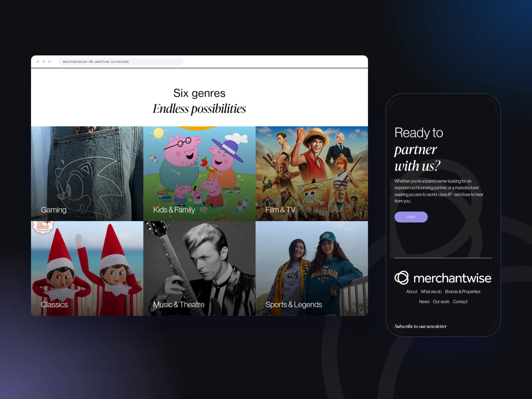Click the second browser window dot
The image size is (532, 399).
pos(43,62)
